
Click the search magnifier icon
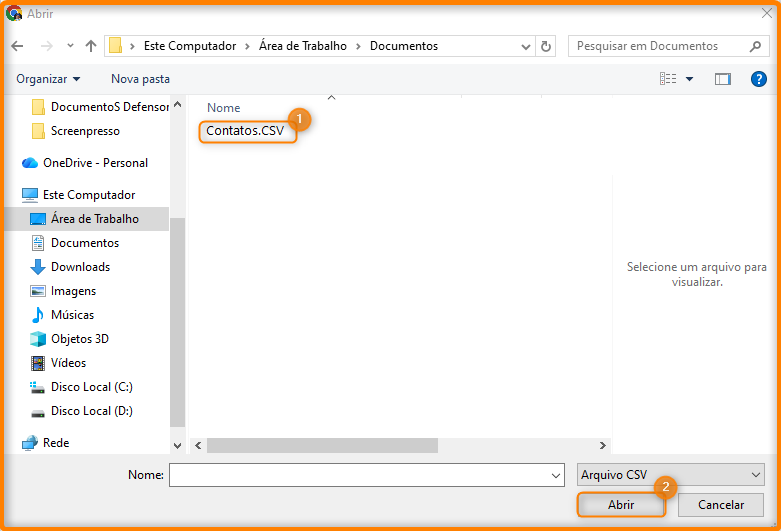[755, 46]
